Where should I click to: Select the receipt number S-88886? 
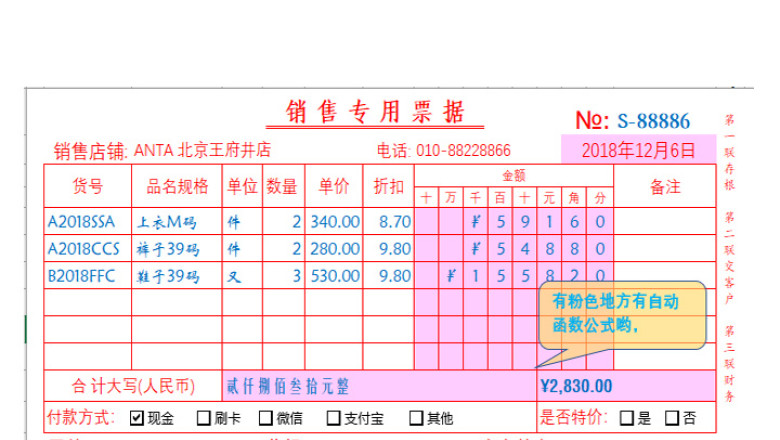click(x=653, y=121)
